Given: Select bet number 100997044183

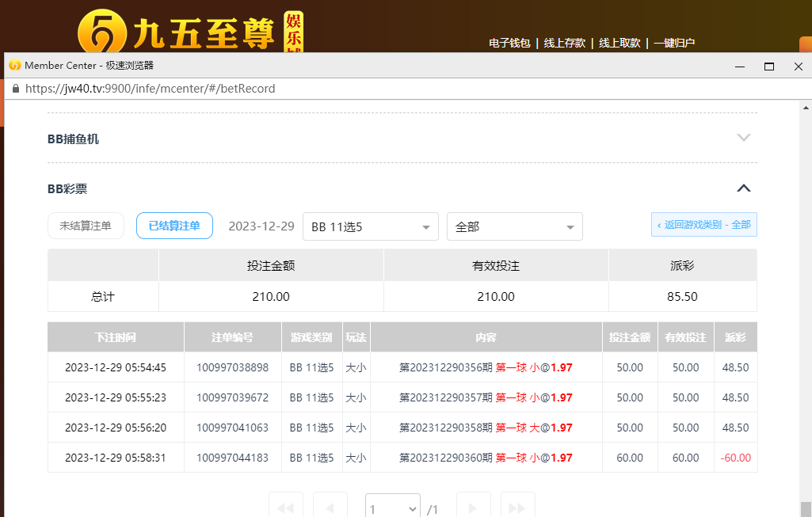Looking at the screenshot, I should coord(233,458).
